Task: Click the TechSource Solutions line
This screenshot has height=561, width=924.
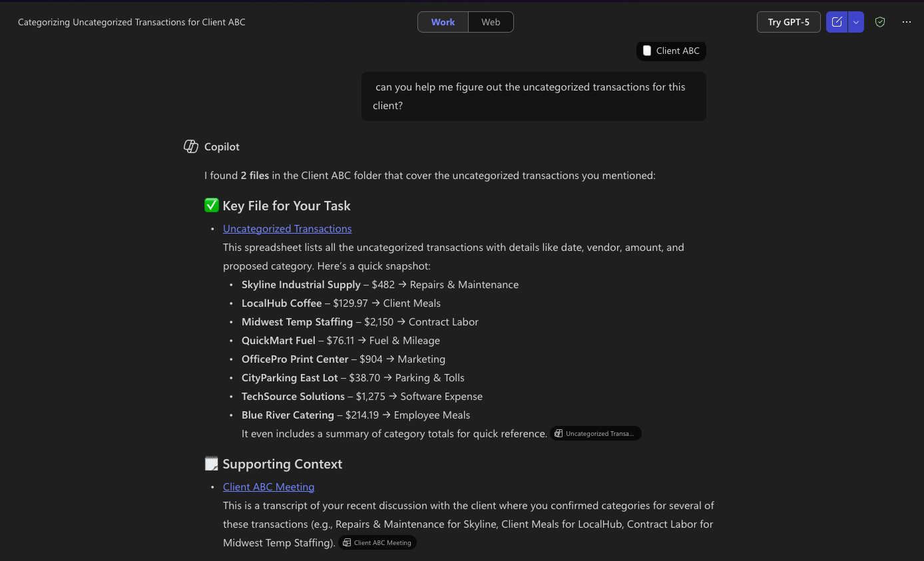Action: pyautogui.click(x=362, y=396)
